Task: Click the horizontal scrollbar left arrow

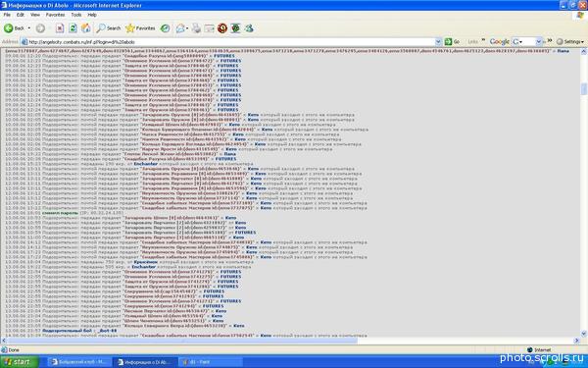Action: tap(4, 341)
